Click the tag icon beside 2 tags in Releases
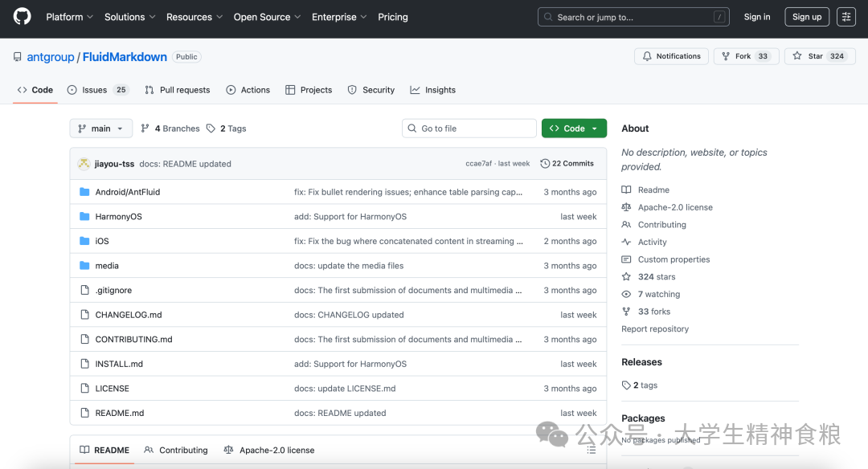The height and width of the screenshot is (469, 868). (x=626, y=385)
